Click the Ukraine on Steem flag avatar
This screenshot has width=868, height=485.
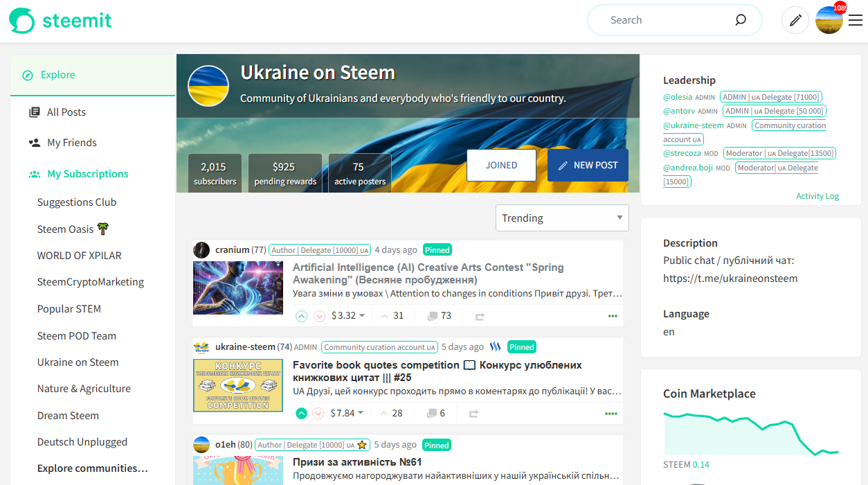pos(208,86)
